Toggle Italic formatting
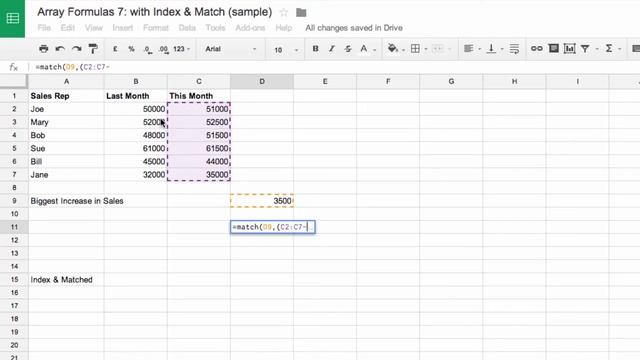 [331, 49]
